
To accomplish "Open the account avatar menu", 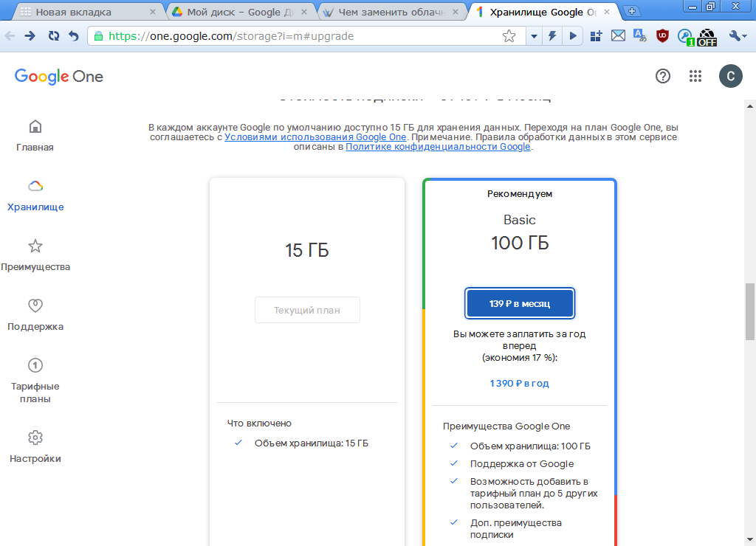I will click(730, 76).
